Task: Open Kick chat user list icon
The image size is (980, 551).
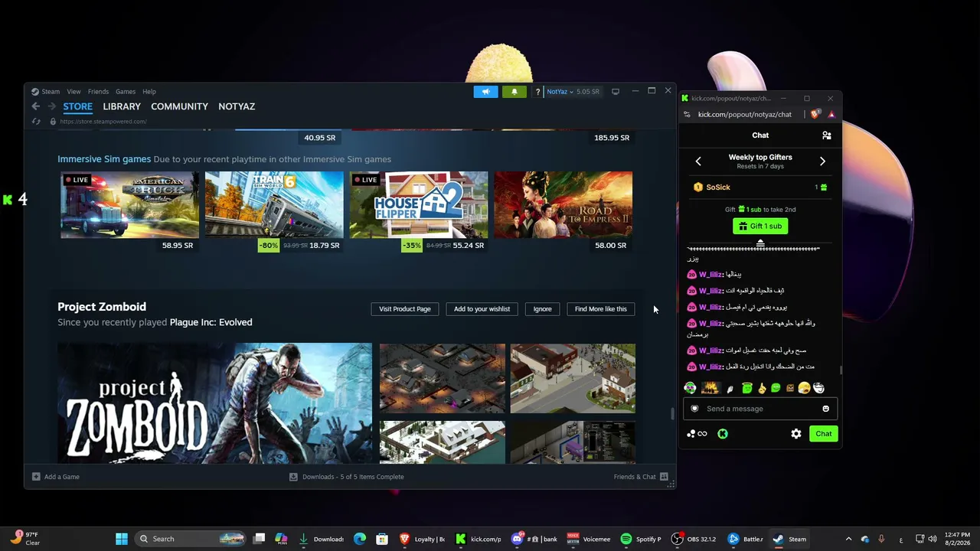Action: [x=827, y=135]
